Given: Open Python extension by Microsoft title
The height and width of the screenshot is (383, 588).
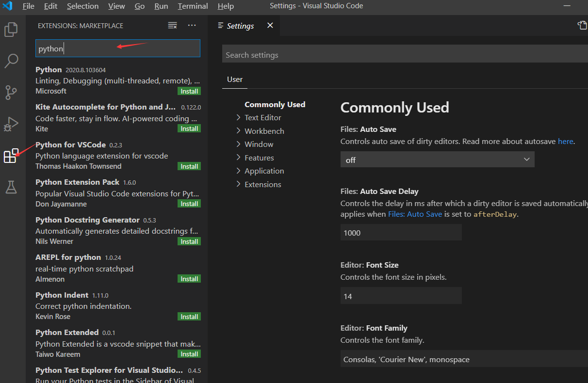Looking at the screenshot, I should point(49,69).
